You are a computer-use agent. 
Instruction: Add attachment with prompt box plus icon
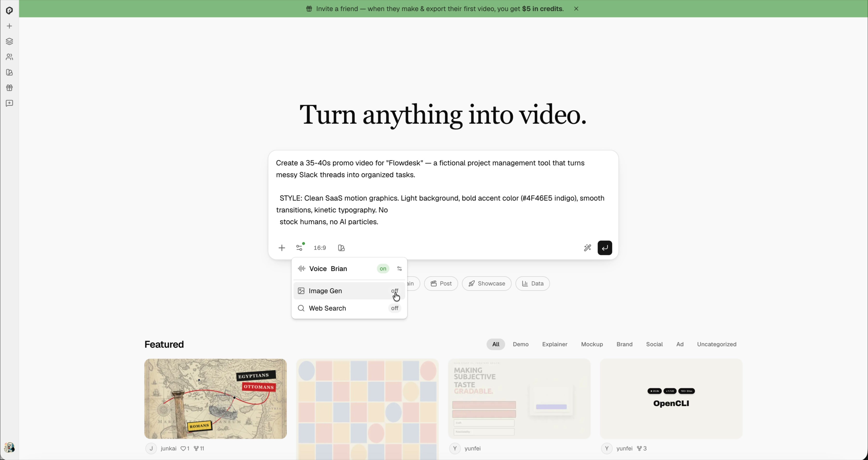[282, 248]
